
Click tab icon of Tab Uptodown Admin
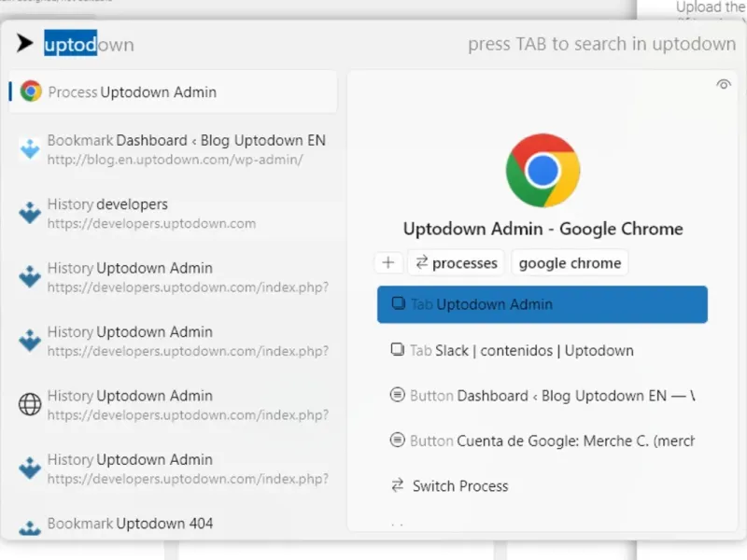(398, 303)
